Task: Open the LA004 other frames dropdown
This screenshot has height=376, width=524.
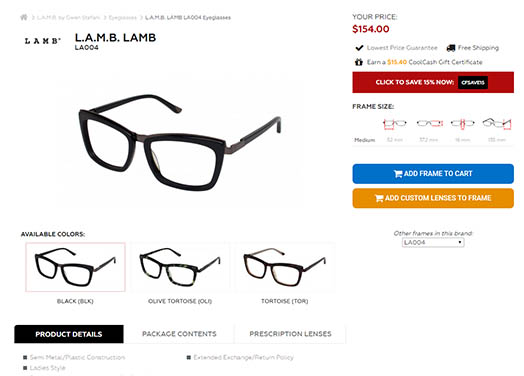Action: (433, 242)
